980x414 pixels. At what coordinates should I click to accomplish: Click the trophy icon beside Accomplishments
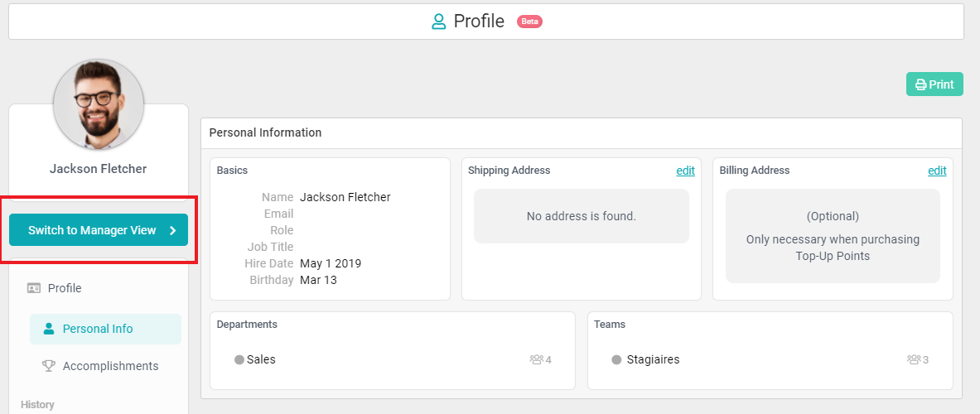[x=48, y=366]
